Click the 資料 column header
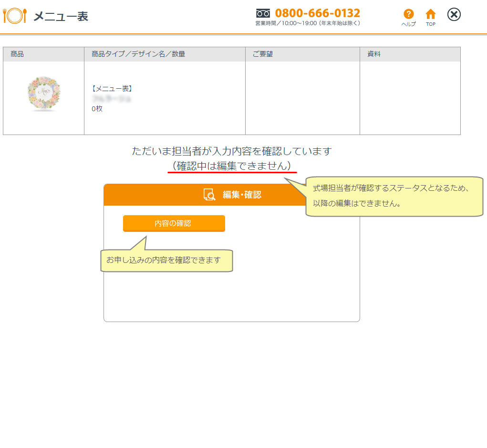Image resolution: width=487 pixels, height=448 pixels. point(374,54)
